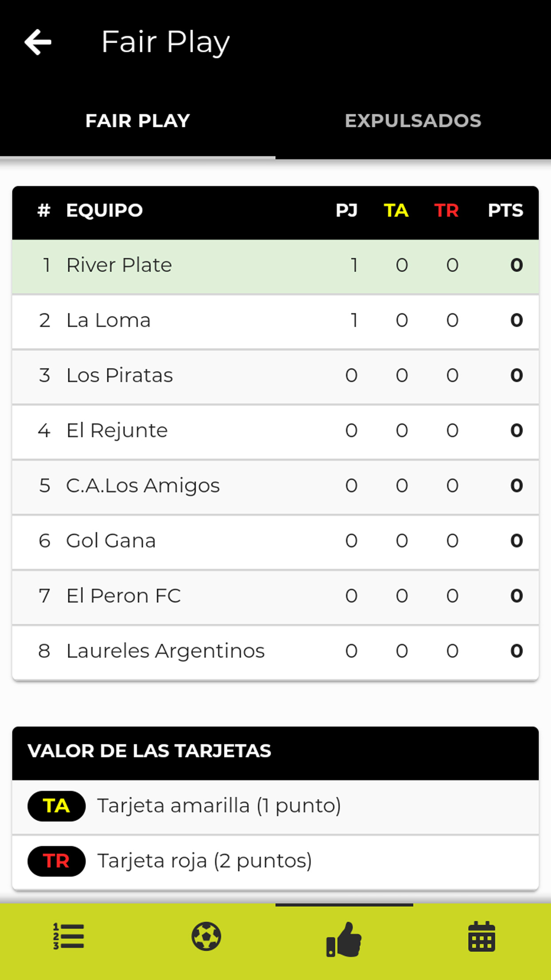Open the soccer ball icon tab
Screen dimensions: 551x980
(x=206, y=937)
